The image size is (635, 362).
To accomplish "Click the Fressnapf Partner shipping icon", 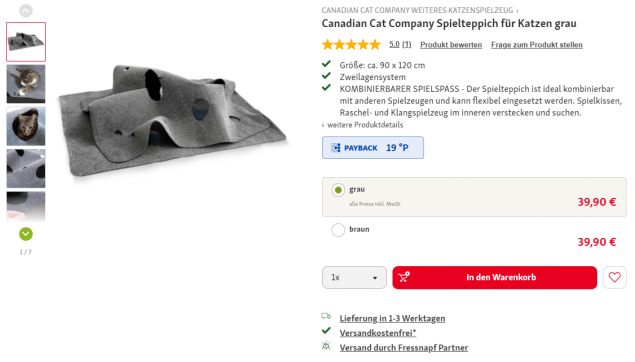I will point(326,346).
